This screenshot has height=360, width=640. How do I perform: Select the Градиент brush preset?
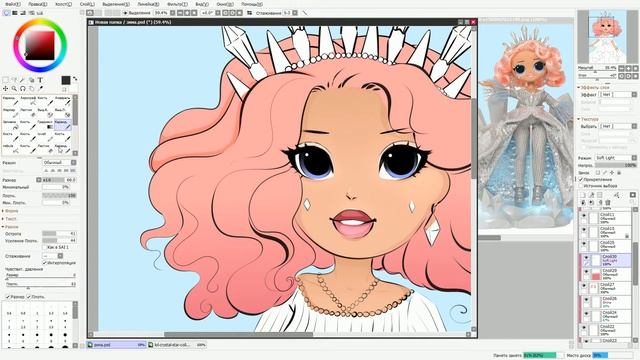(45, 125)
